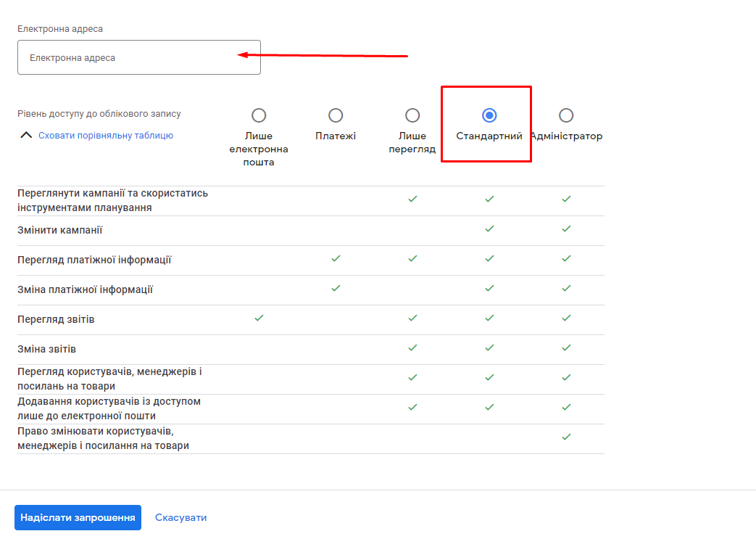Viewport: 756px width, 539px height.
Task: Click the Перегляд платіжної інформації checkmark under Платежі
Action: point(336,258)
